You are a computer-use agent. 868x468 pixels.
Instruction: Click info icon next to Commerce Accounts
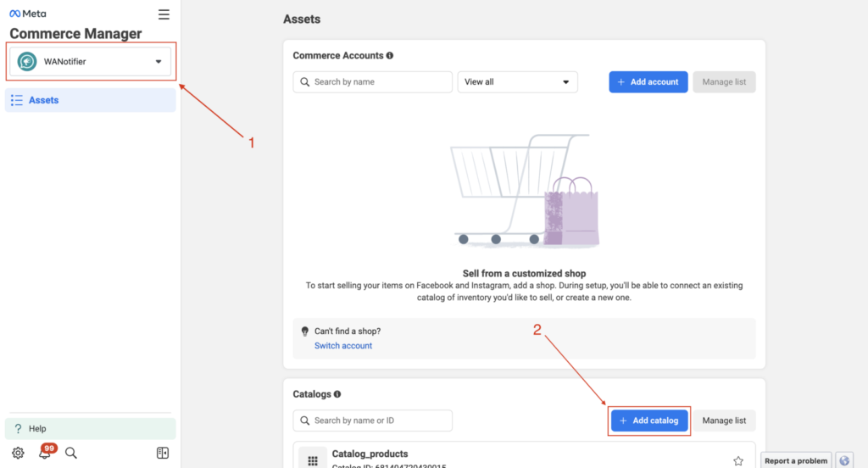coord(390,55)
